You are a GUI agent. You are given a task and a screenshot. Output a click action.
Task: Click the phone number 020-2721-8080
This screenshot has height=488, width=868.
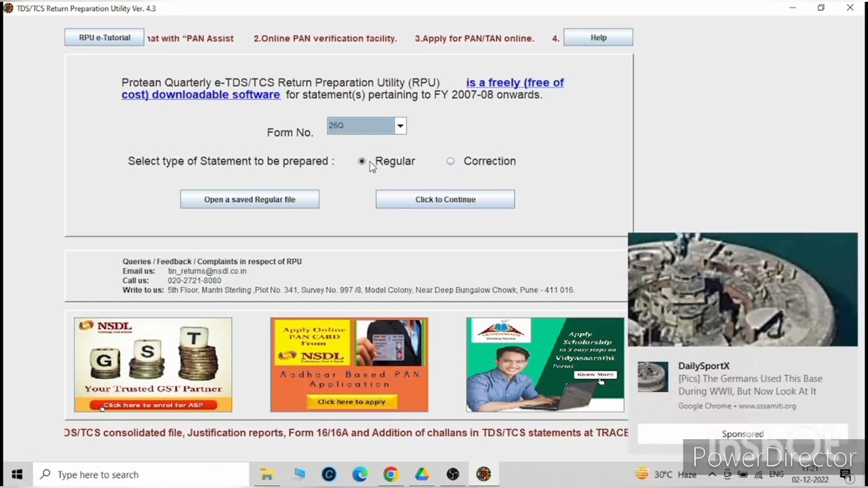[195, 281]
